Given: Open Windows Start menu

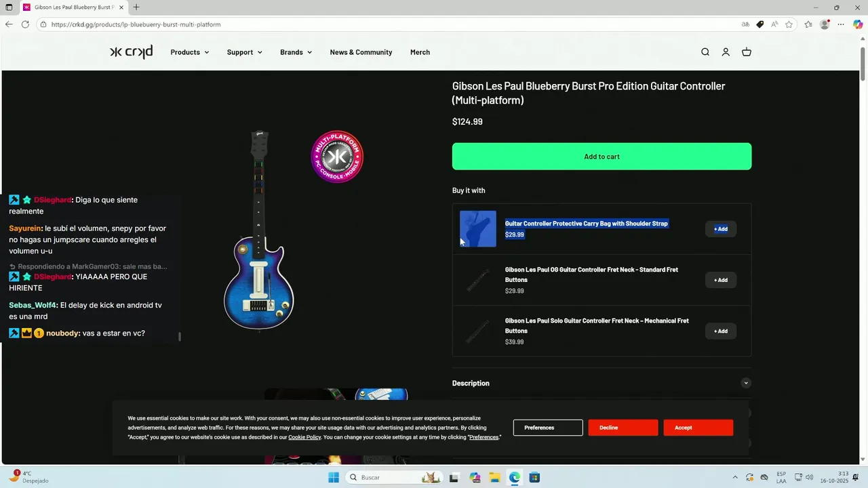Looking at the screenshot, I should [333, 478].
